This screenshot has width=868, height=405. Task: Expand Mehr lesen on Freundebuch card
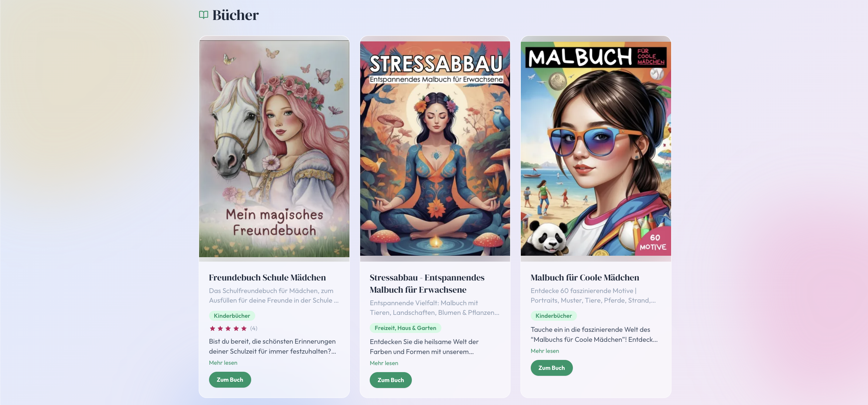223,363
